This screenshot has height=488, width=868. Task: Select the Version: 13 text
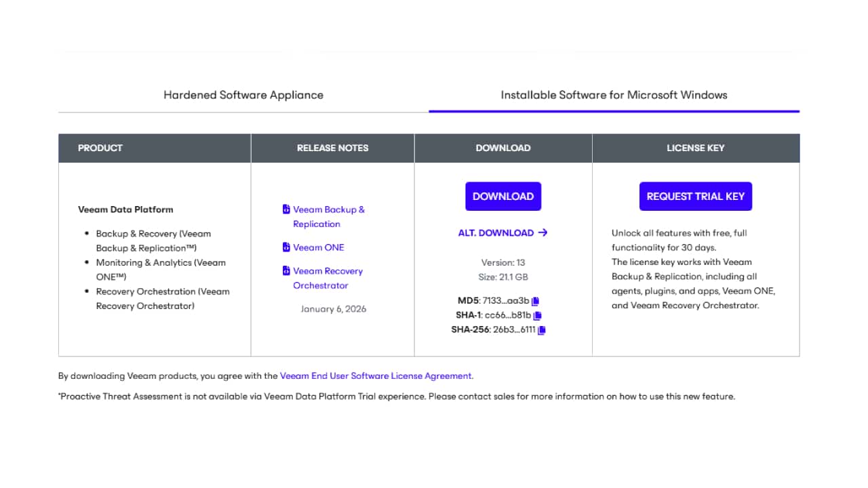point(503,262)
